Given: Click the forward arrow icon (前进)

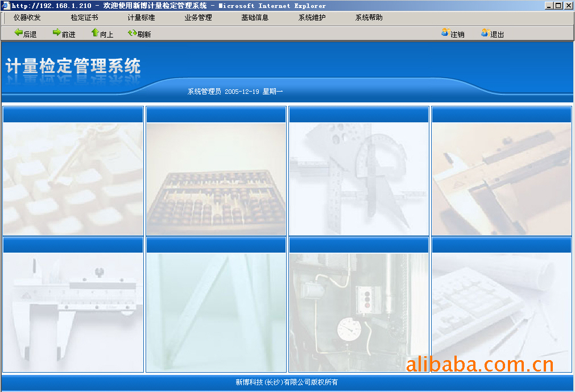Looking at the screenshot, I should point(57,33).
